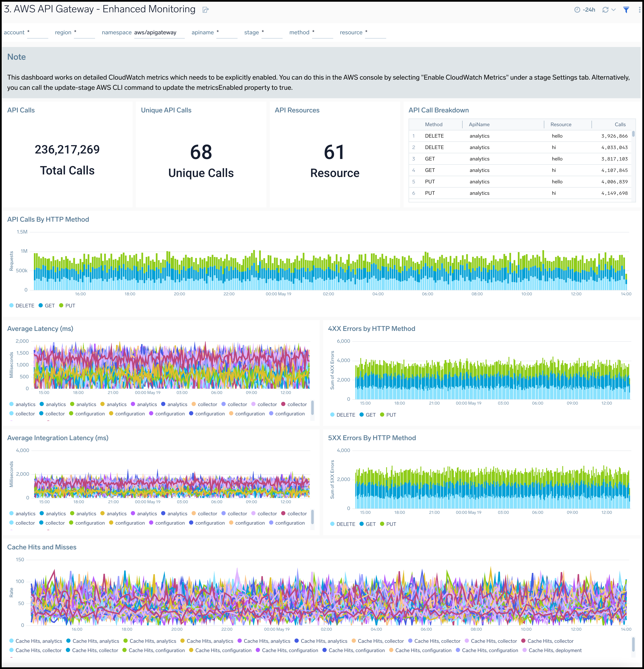Sort table by the Method column header
The image size is (644, 669).
click(x=433, y=124)
